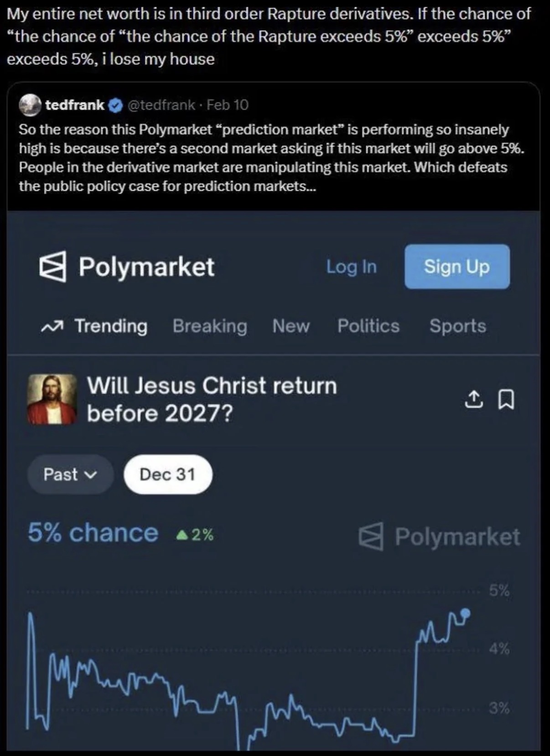Expand the Past dropdown
The width and height of the screenshot is (550, 756).
coord(70,474)
